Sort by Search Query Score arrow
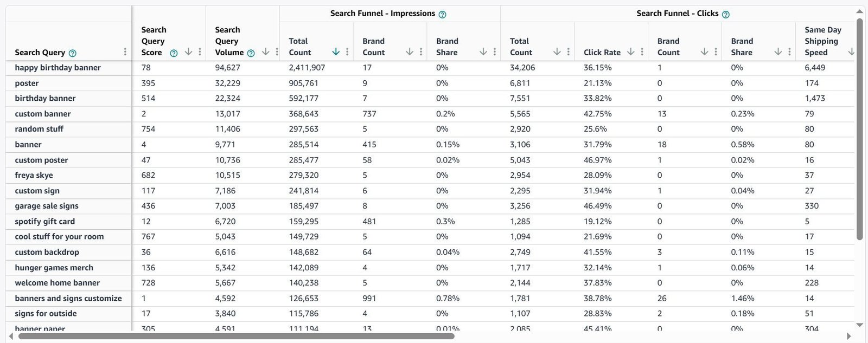Viewport: 868px width, 343px height. coord(188,52)
